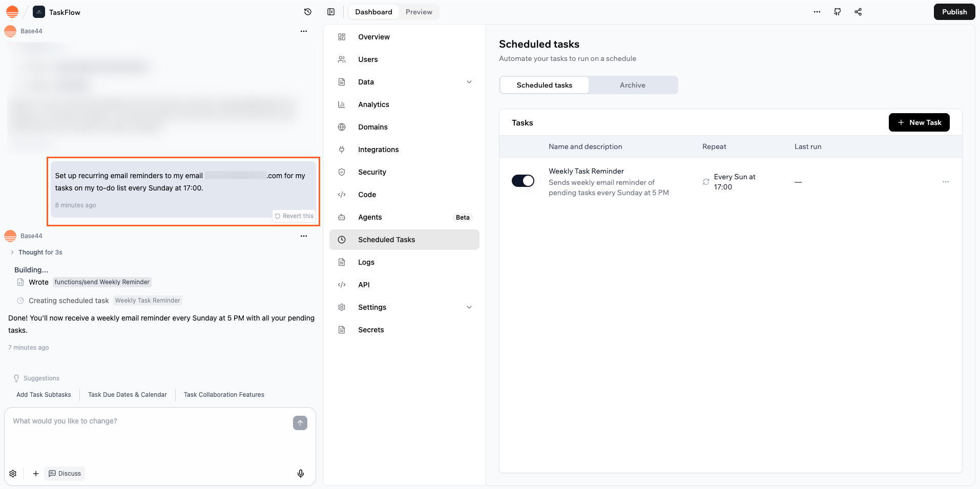Open the Agents Beta section

(x=370, y=217)
